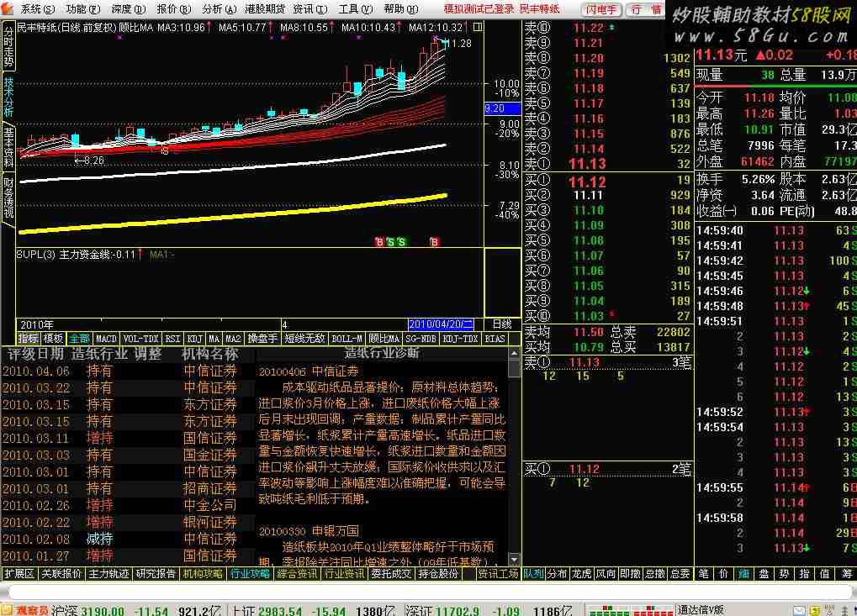Switch to 技术分析 side tab
Viewport: 857px width, 616px height.
tap(8, 97)
